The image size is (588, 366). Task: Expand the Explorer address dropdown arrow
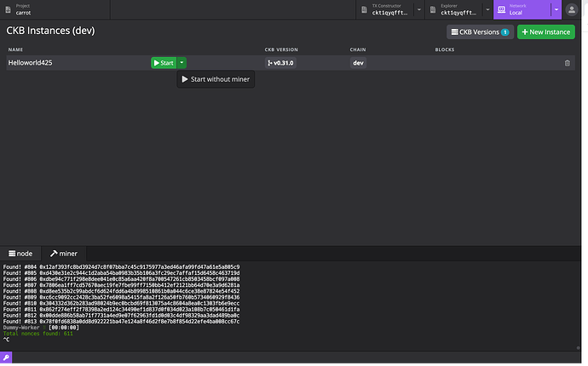pyautogui.click(x=487, y=9)
